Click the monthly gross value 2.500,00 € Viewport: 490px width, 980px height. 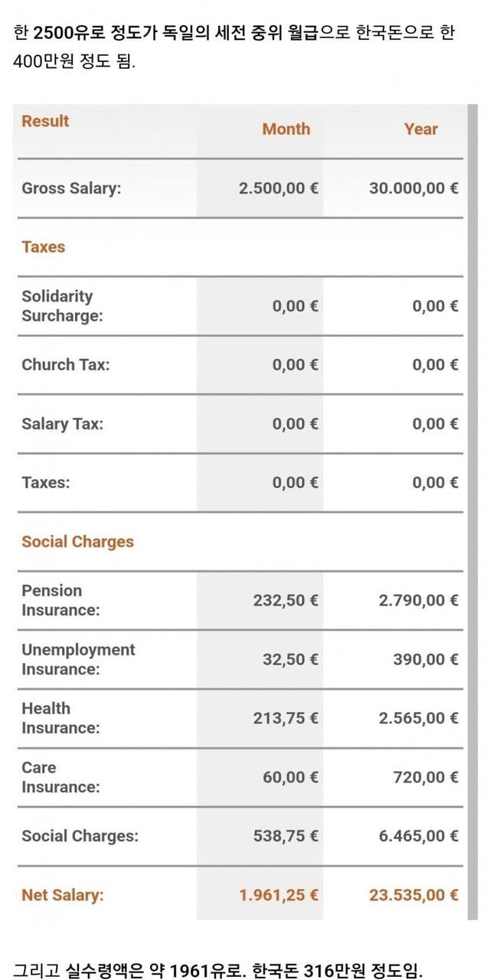[278, 188]
